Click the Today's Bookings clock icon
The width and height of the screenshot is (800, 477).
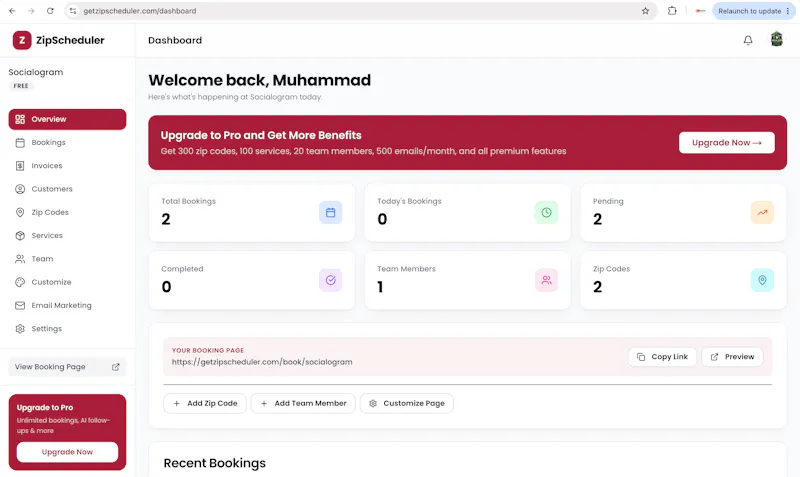point(546,213)
